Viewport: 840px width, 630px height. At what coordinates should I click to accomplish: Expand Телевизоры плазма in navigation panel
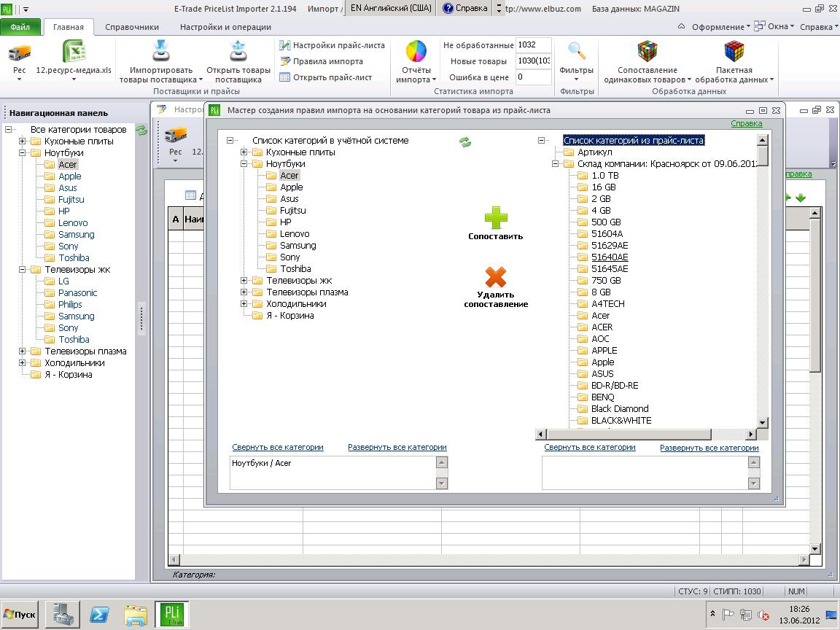[22, 351]
